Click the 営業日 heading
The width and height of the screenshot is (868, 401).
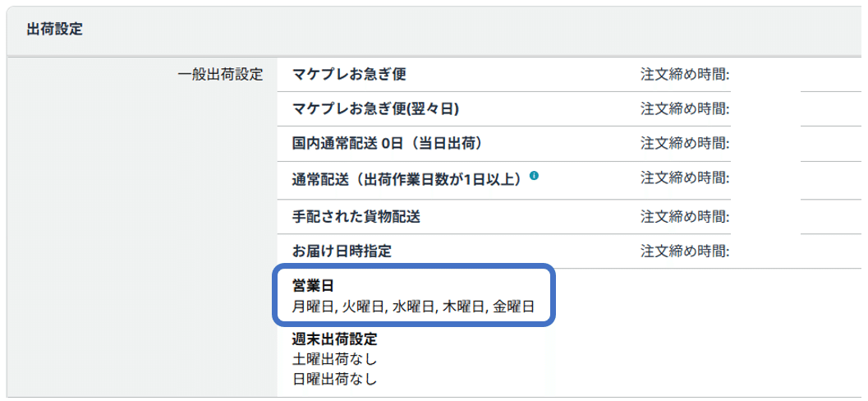coord(313,286)
